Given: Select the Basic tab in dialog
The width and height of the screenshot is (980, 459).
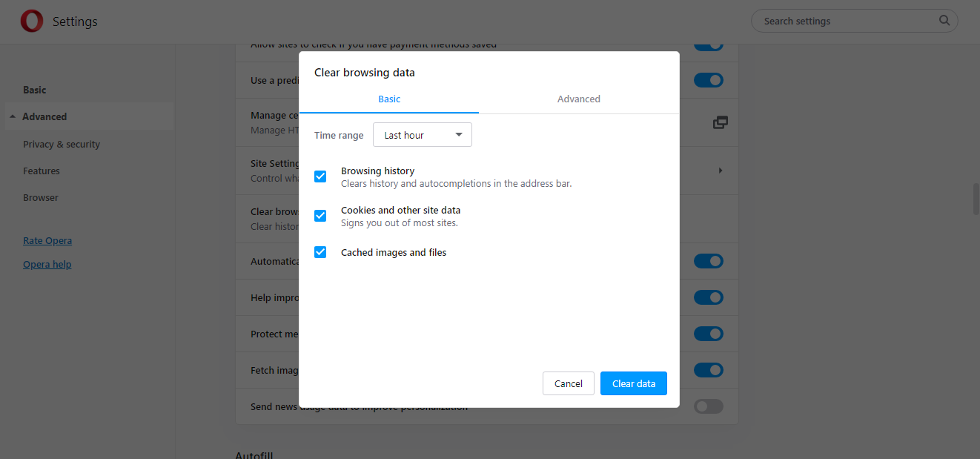Looking at the screenshot, I should 389,99.
